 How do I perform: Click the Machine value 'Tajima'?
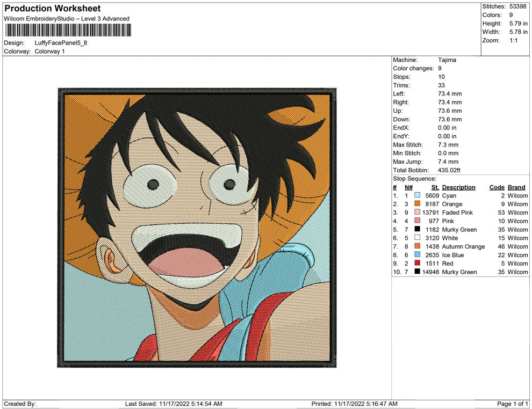click(x=447, y=60)
